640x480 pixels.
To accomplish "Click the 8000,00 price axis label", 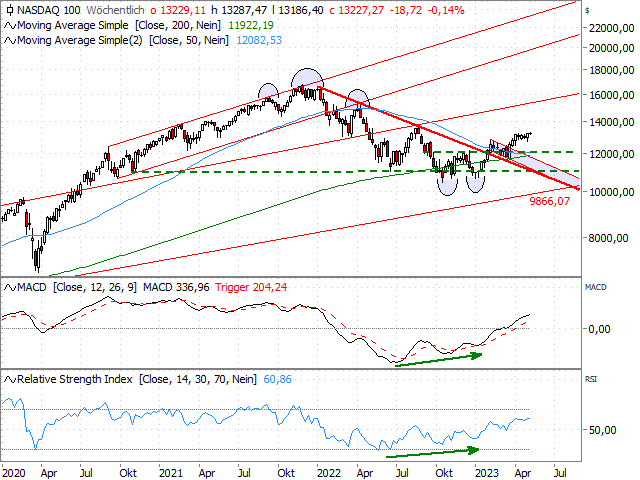I will [608, 238].
